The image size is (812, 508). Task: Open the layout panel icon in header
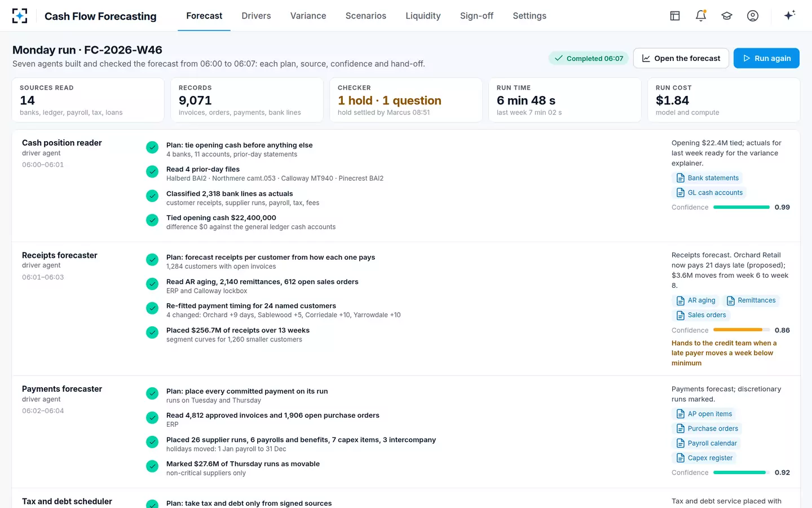coord(675,16)
